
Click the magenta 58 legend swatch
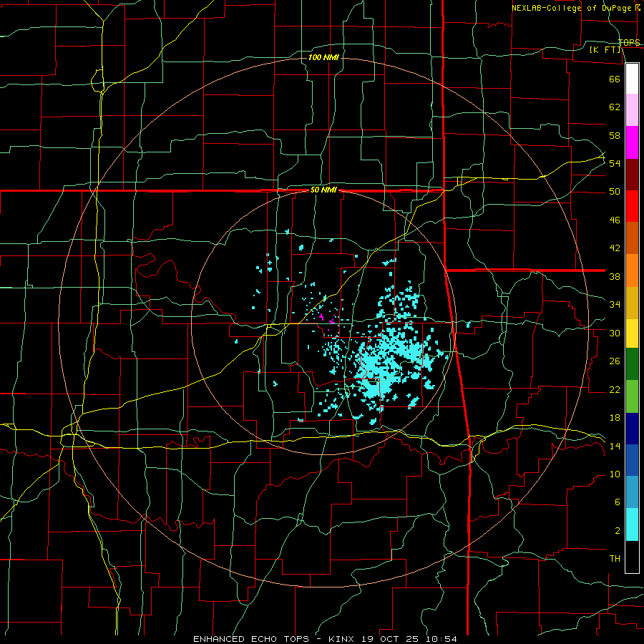pyautogui.click(x=632, y=142)
